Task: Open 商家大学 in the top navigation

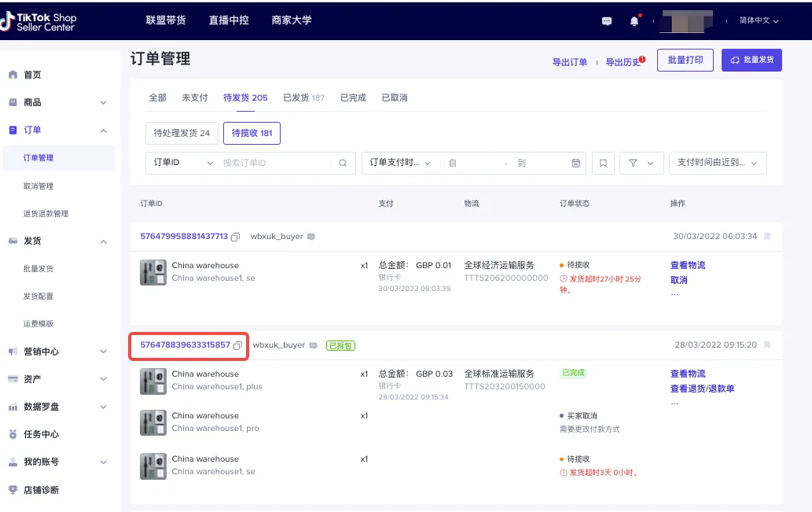Action: [291, 20]
